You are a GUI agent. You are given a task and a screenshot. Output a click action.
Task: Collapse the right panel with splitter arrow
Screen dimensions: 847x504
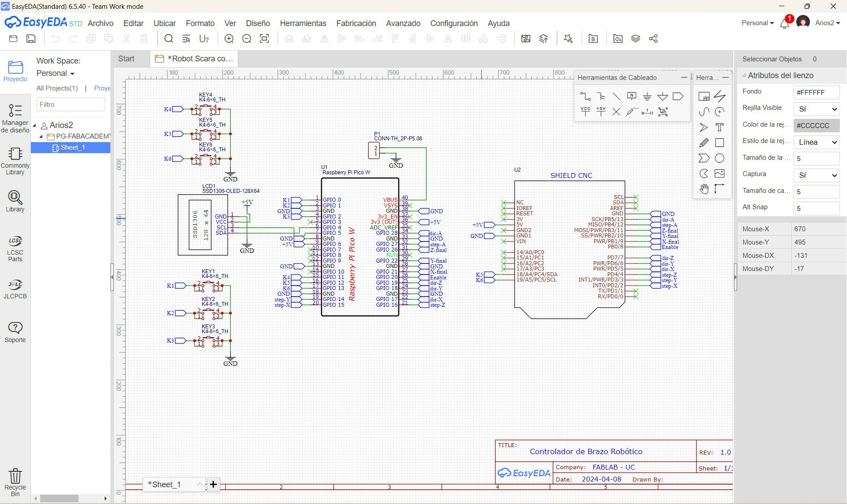pyautogui.click(x=735, y=277)
